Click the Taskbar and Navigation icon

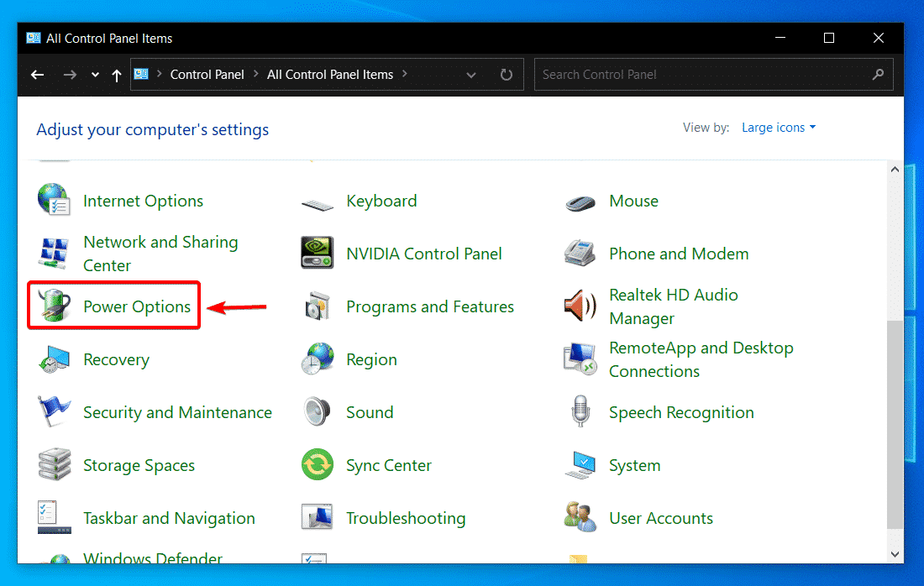55,517
